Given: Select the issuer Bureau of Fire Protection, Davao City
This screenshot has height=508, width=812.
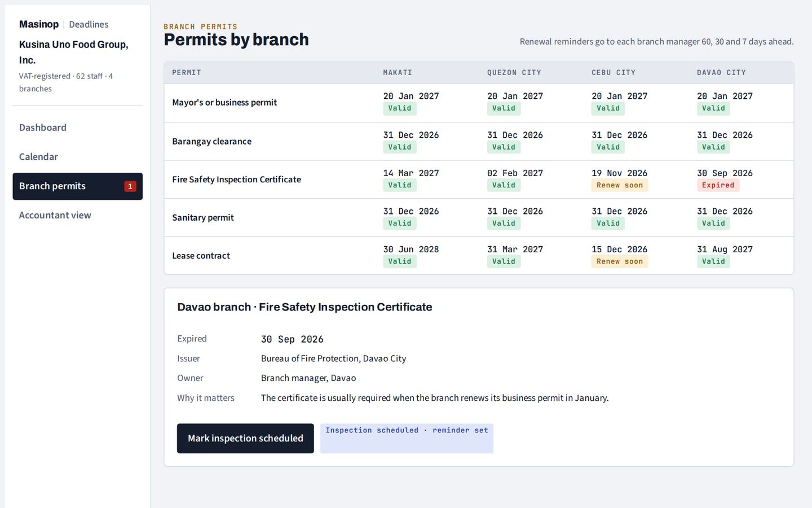Looking at the screenshot, I should coord(333,358).
